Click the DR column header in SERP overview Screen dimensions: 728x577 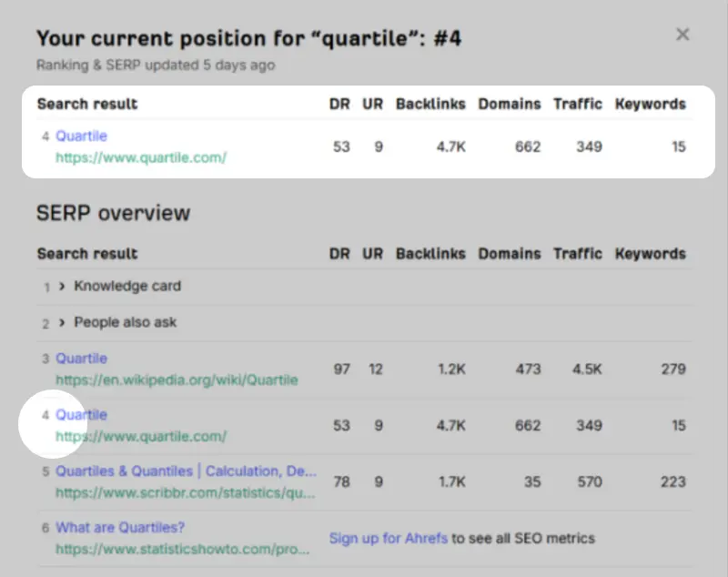coord(339,254)
